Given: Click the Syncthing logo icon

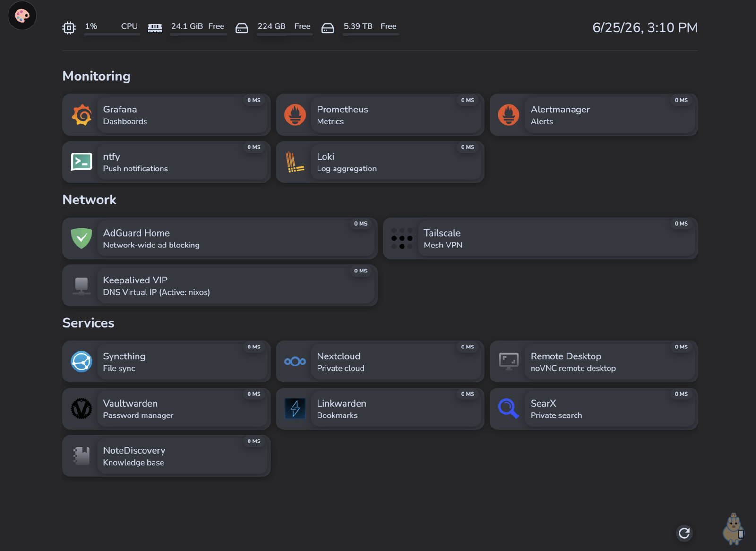Looking at the screenshot, I should pos(82,362).
